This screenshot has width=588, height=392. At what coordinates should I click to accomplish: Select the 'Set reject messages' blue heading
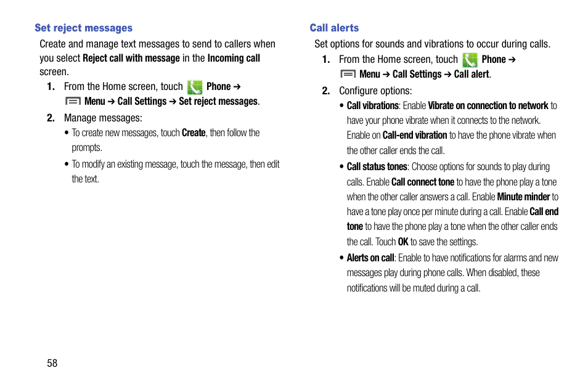click(84, 28)
